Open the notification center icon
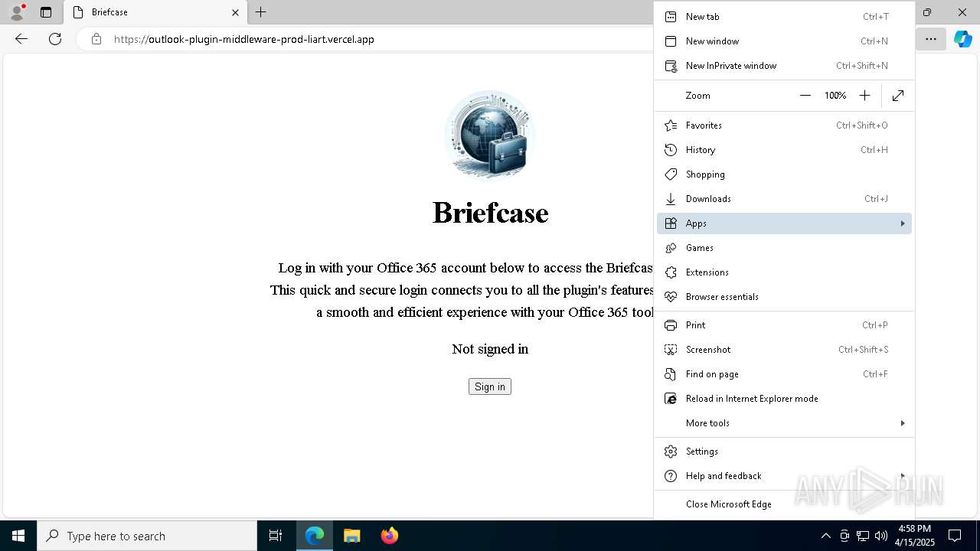Screen dimensions: 980x551 (955, 536)
